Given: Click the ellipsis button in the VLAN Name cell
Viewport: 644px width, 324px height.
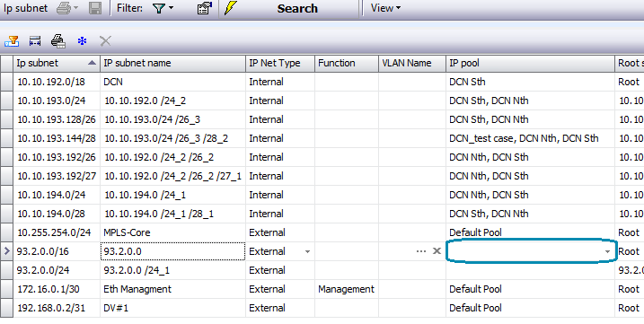Looking at the screenshot, I should coord(421,251).
